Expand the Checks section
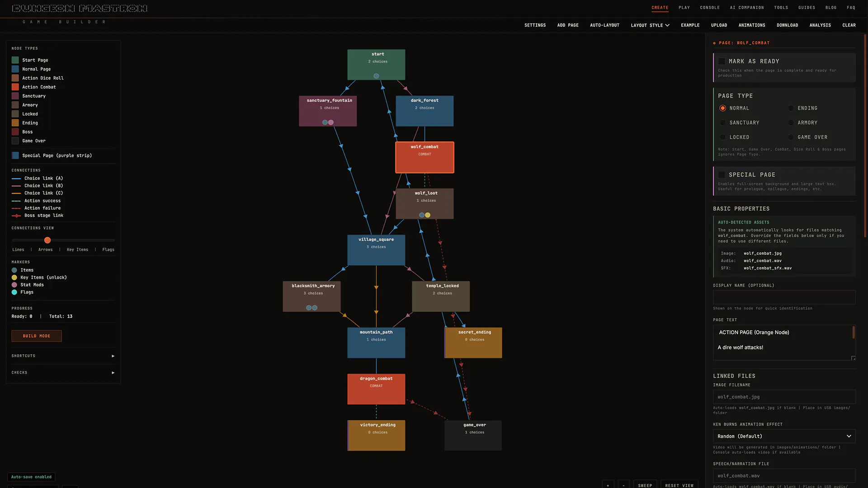Screen dimensions: 868x488 (x=63, y=373)
